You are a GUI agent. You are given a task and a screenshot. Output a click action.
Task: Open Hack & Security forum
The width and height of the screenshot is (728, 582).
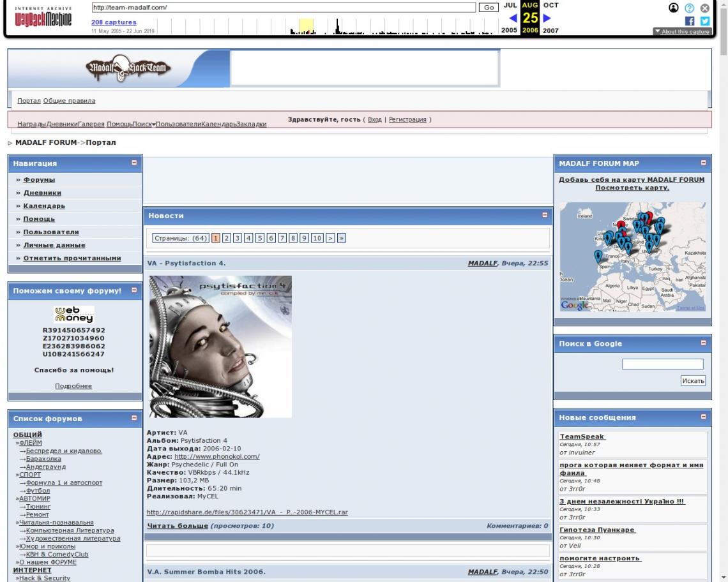pyautogui.click(x=45, y=578)
